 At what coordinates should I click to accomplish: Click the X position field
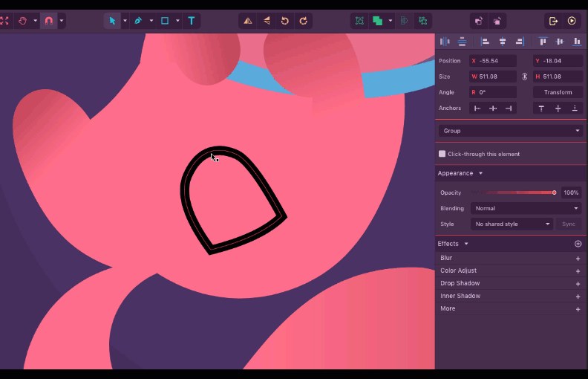coord(493,61)
